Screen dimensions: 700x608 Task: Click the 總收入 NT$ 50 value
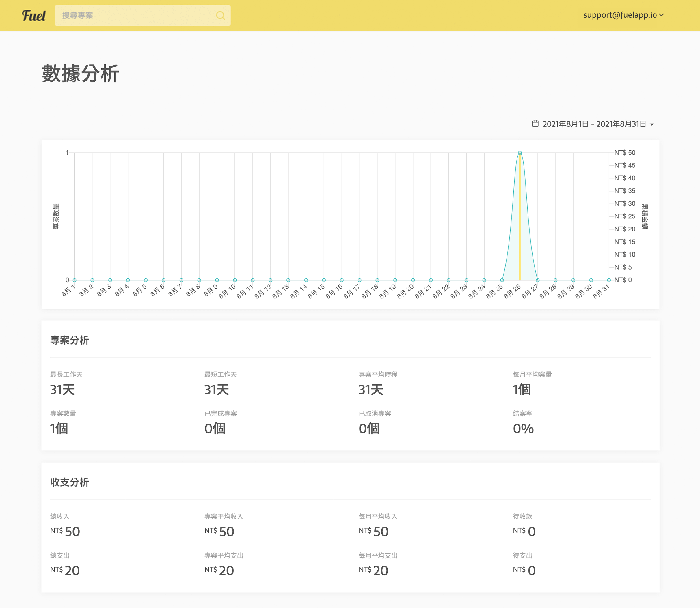(x=65, y=531)
